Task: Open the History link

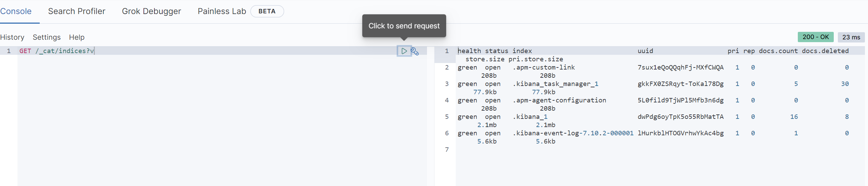Action: [x=12, y=37]
